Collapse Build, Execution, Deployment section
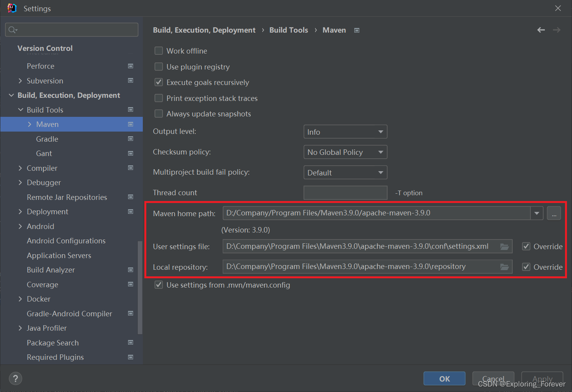572x392 pixels. (x=11, y=95)
